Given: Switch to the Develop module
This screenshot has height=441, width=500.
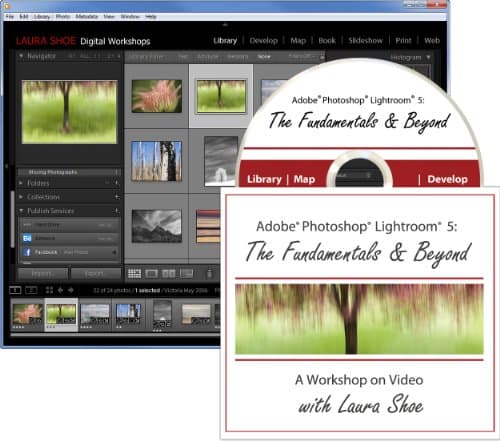Looking at the screenshot, I should tap(263, 41).
